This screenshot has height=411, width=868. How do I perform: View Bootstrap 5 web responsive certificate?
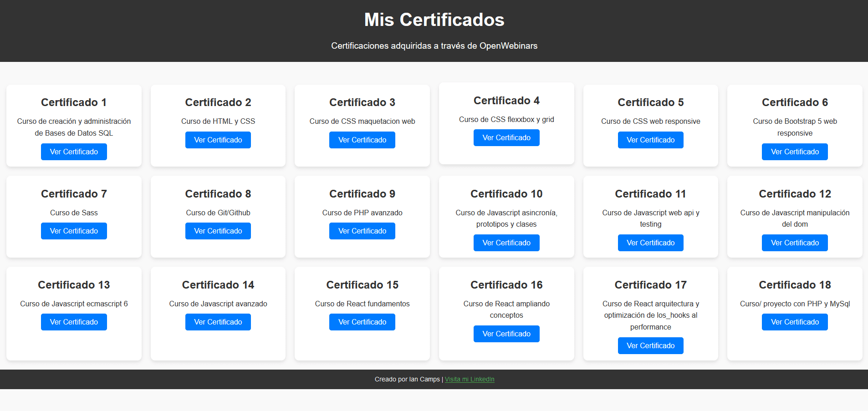(x=795, y=152)
